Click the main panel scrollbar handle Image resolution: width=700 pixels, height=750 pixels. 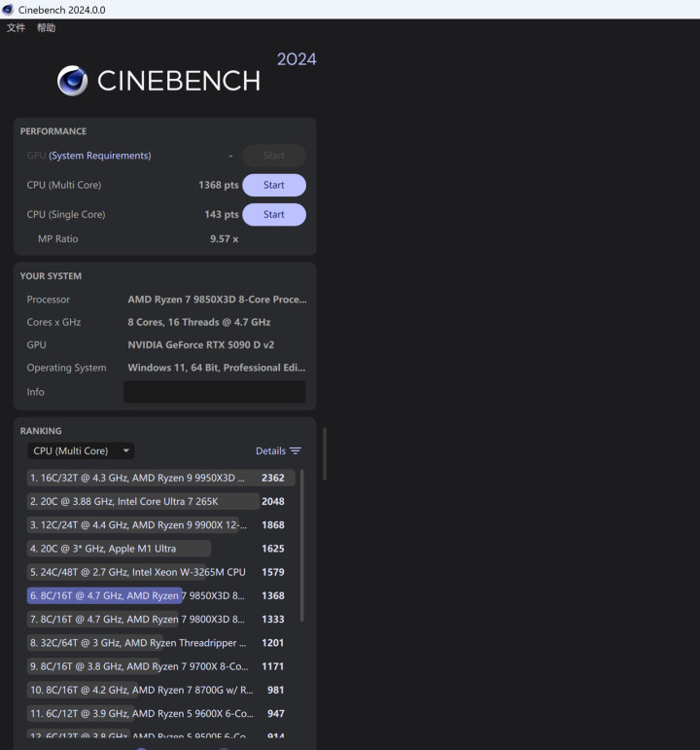pos(324,453)
